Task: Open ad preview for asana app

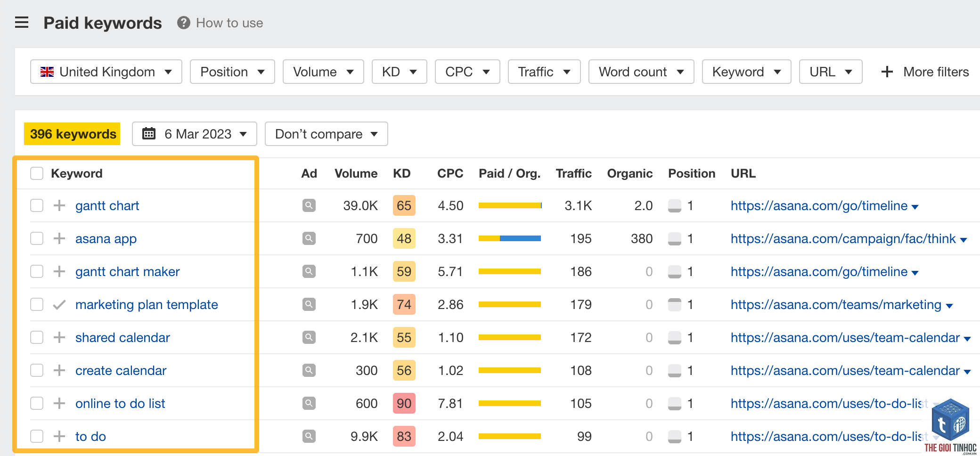Action: point(309,238)
